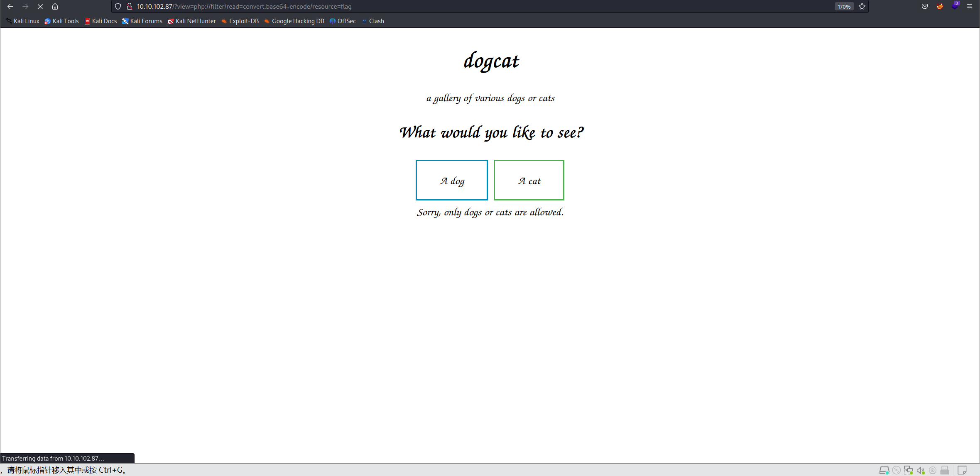Image resolution: width=980 pixels, height=476 pixels.
Task: Go to the browser home page
Action: [55, 7]
